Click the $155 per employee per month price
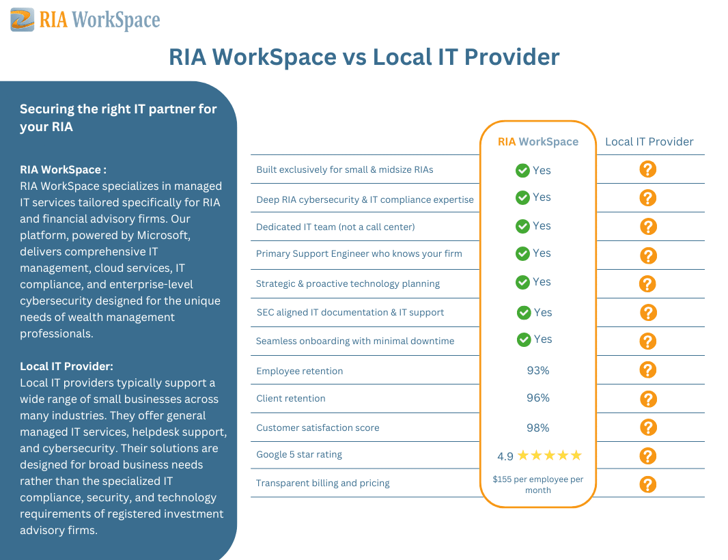This screenshot has height=560, width=728. (538, 484)
